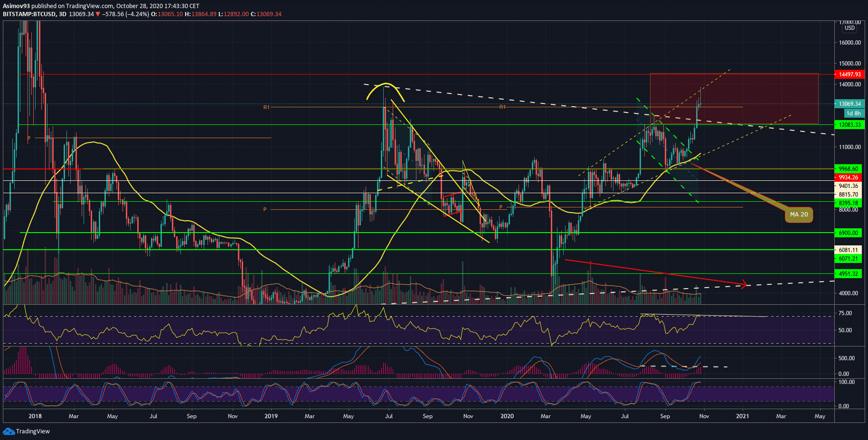Click the current price label 13069.34
The image size is (868, 440).
(849, 104)
